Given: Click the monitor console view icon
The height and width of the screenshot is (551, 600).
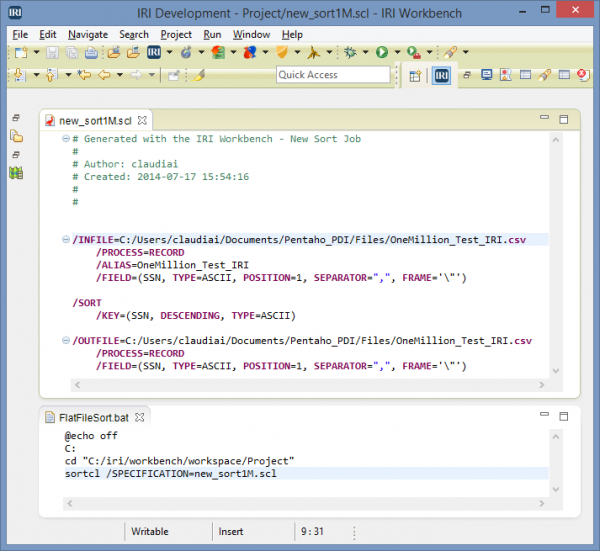Looking at the screenshot, I should click(486, 75).
